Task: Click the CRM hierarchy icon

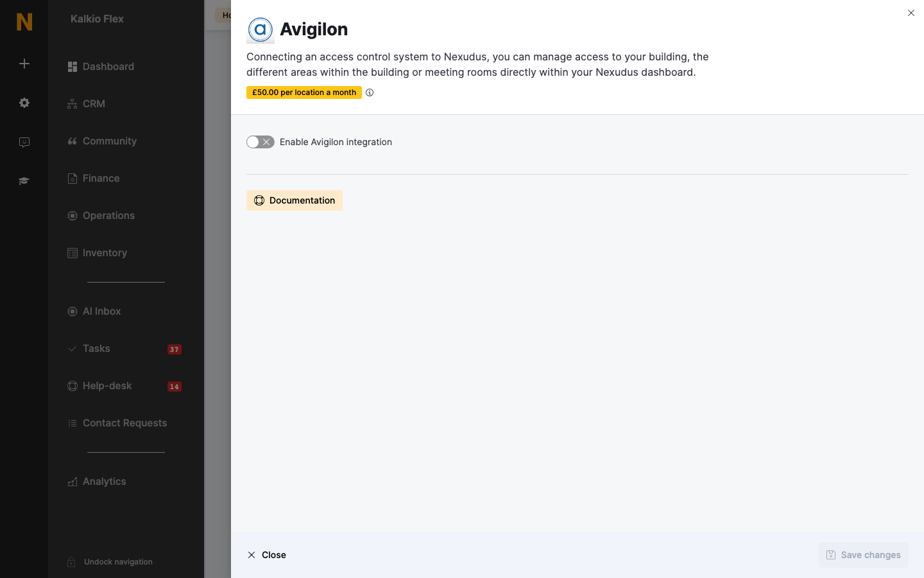Action: (73, 104)
